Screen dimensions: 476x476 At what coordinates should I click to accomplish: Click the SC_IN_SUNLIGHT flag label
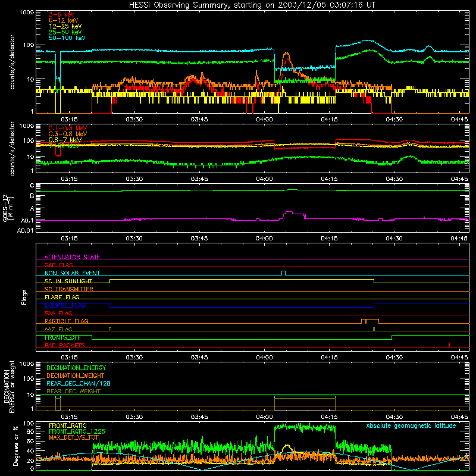pyautogui.click(x=68, y=281)
